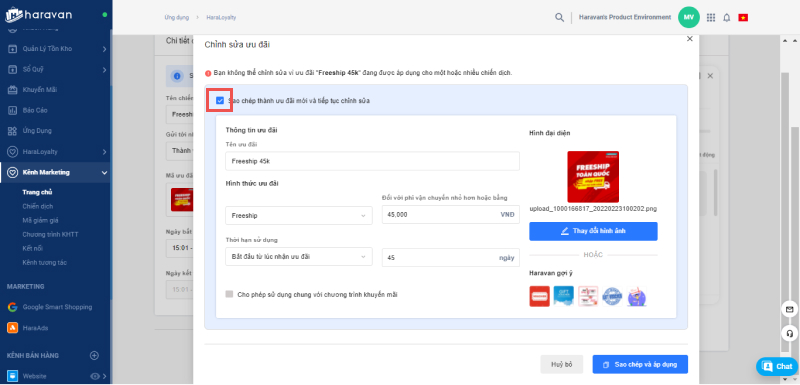Open the Kết nối submenu item

click(x=33, y=248)
